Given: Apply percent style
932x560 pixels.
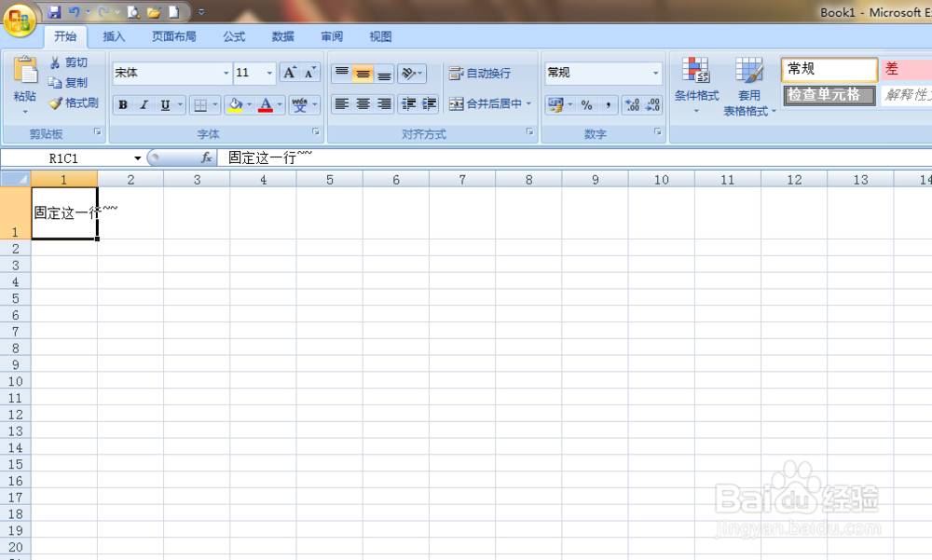Looking at the screenshot, I should [x=586, y=105].
